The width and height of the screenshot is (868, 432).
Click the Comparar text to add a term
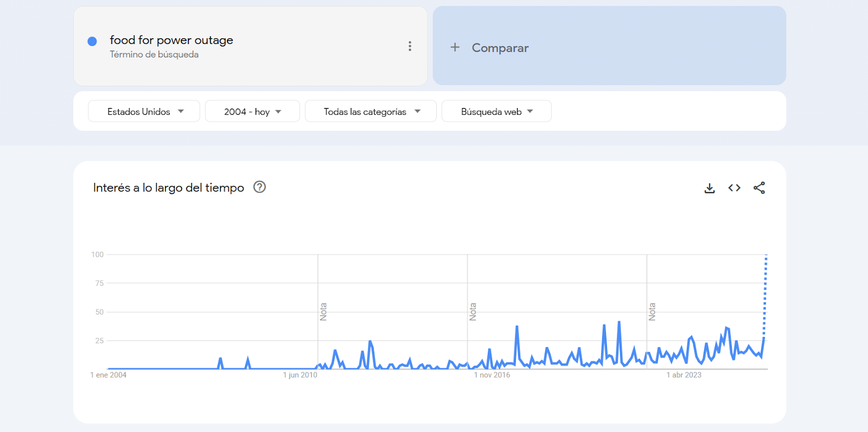(x=500, y=48)
